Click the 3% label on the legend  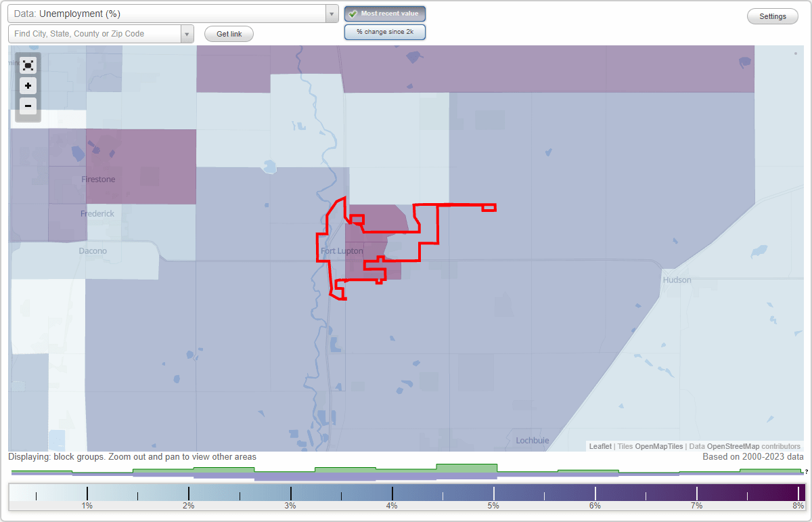[290, 506]
